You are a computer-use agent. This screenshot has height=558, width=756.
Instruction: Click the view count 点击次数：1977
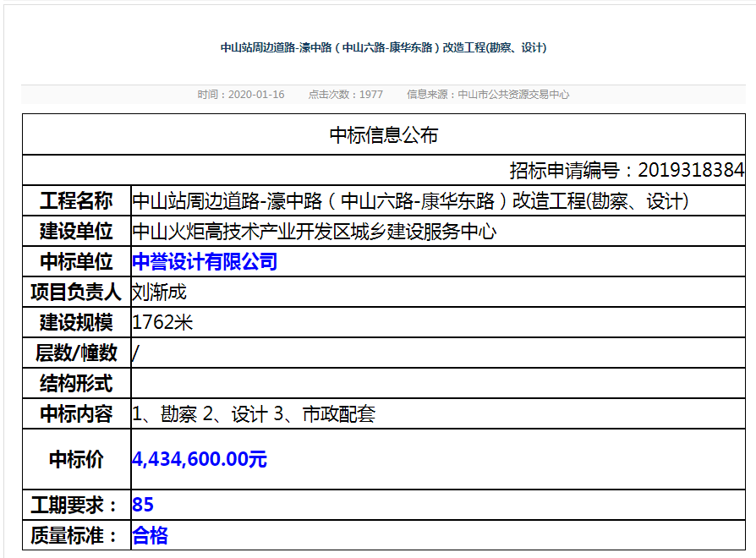[x=346, y=95]
